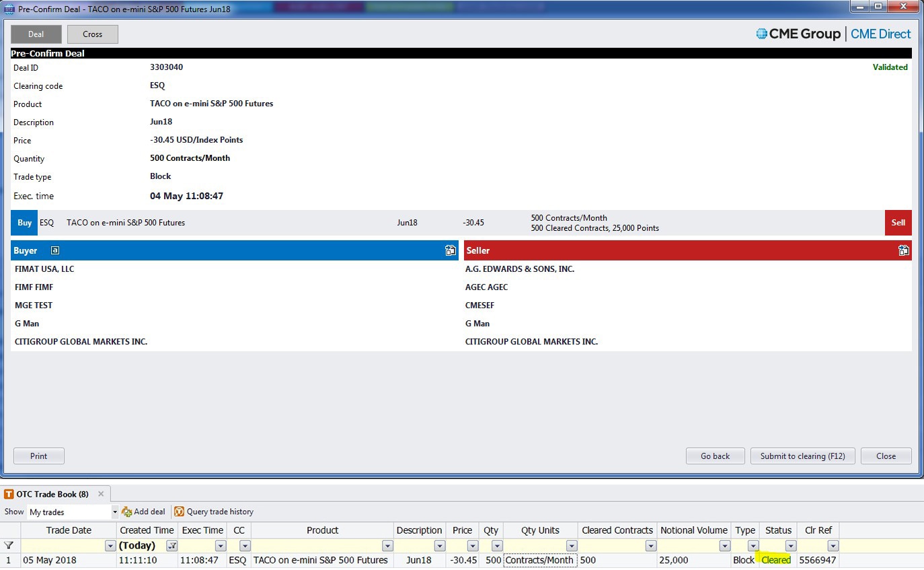Screen dimensions: 924x570
Task: Toggle the Cross view button
Action: tap(93, 34)
